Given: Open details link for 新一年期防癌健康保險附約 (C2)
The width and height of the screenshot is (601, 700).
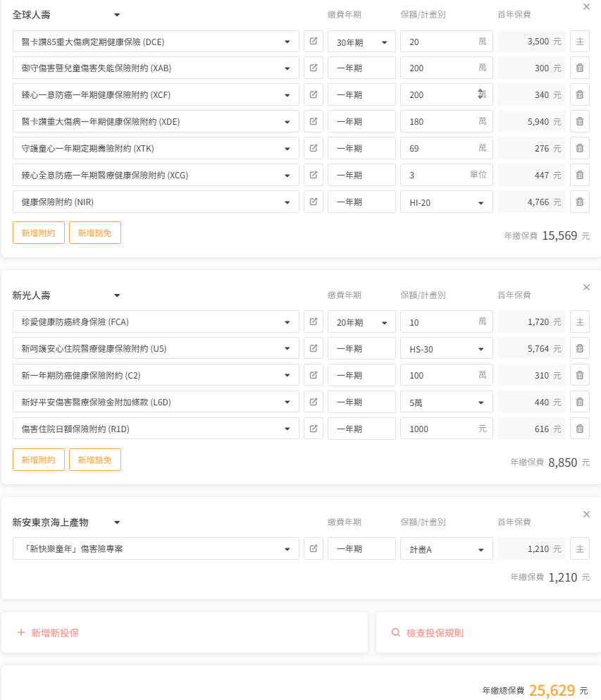Looking at the screenshot, I should tap(314, 376).
